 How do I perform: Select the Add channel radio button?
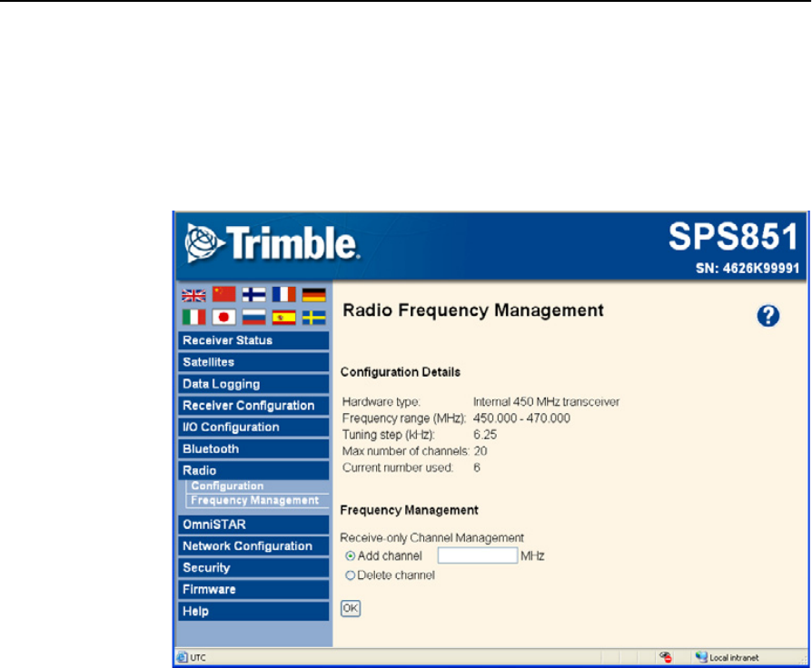coord(351,556)
